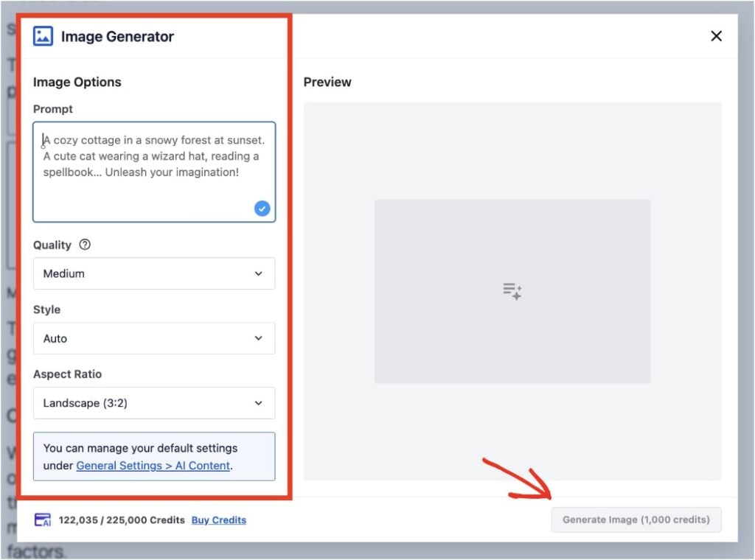The height and width of the screenshot is (560, 755).
Task: Follow the Buy Credits link
Action: (x=219, y=520)
